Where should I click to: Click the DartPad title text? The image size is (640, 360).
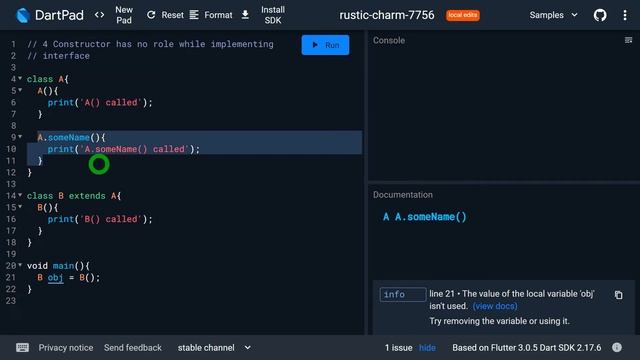coord(59,16)
